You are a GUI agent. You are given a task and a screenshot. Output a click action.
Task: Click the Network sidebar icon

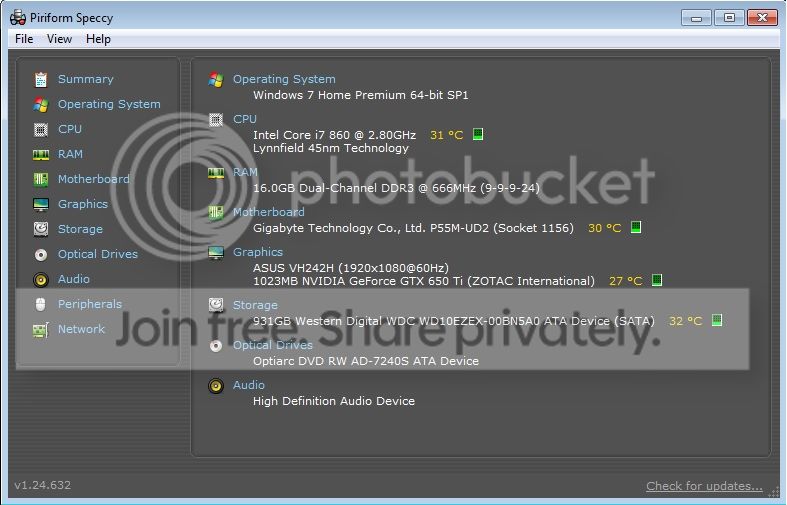click(41, 329)
